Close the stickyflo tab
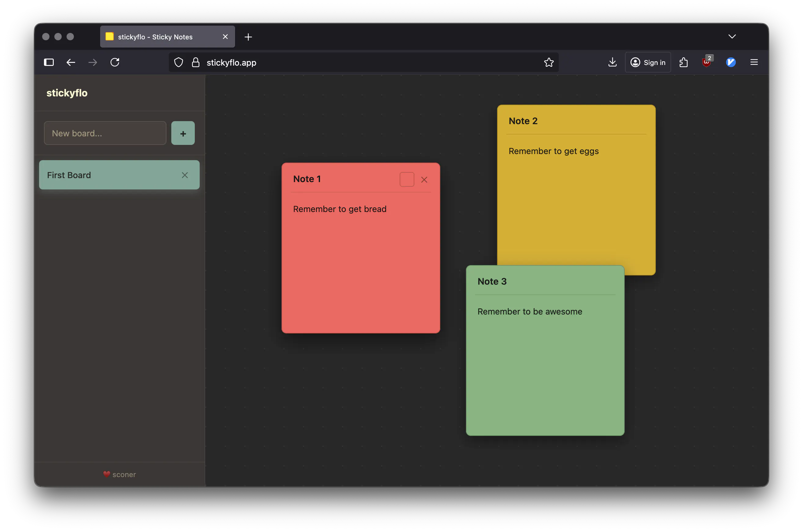 pos(225,37)
